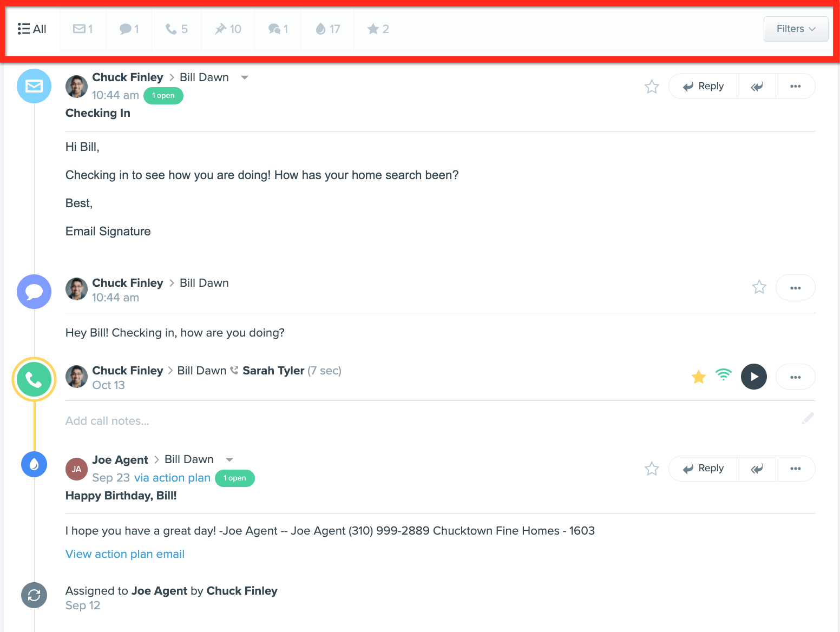Play the Oct 13 call recording
This screenshot has width=840, height=632.
754,377
